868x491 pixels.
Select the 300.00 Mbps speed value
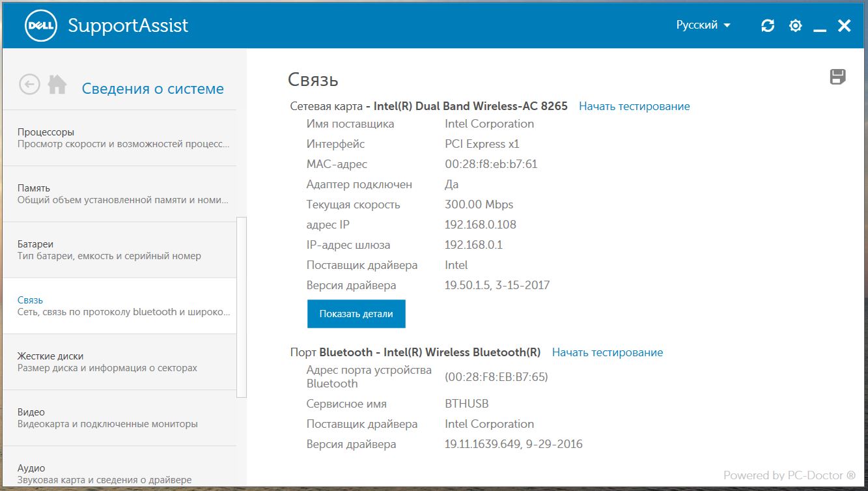pyautogui.click(x=479, y=204)
